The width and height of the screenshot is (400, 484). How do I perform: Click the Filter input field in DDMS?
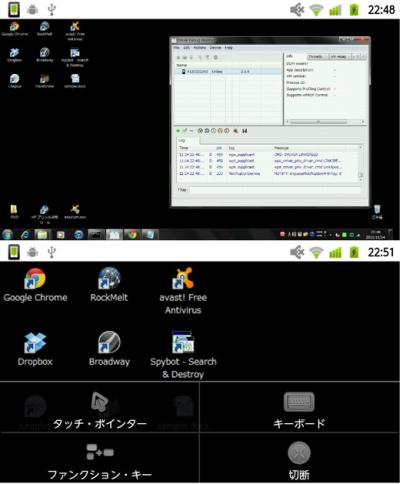[x=275, y=190]
